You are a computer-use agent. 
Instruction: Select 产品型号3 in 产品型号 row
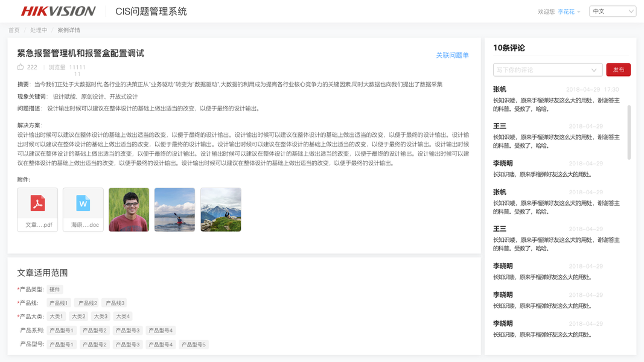tap(128, 345)
